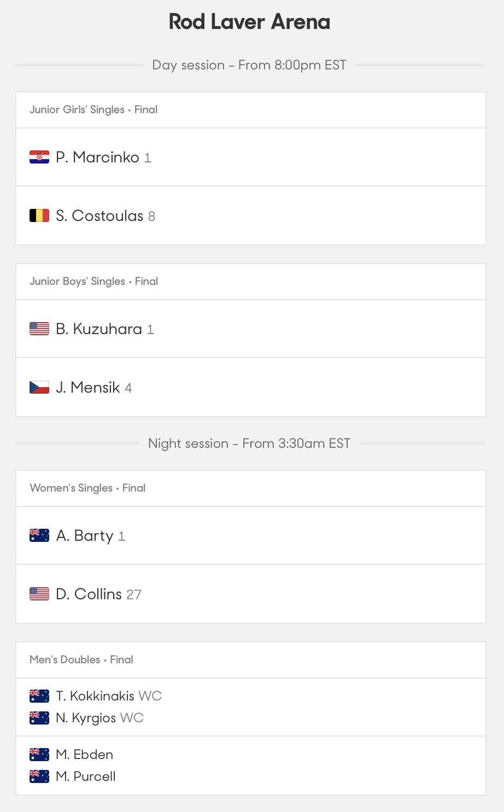The image size is (504, 812).
Task: Open P. Marcinko player row
Action: pyautogui.click(x=251, y=157)
